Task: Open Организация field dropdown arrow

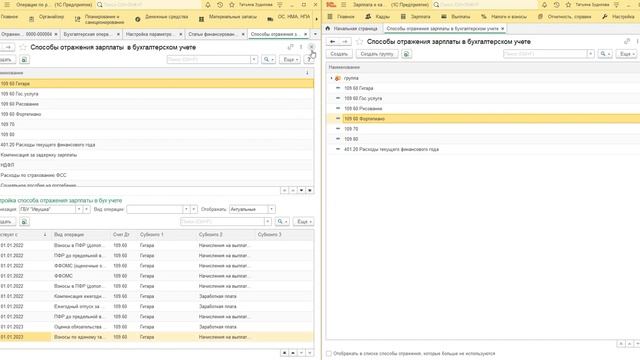Action: point(79,209)
